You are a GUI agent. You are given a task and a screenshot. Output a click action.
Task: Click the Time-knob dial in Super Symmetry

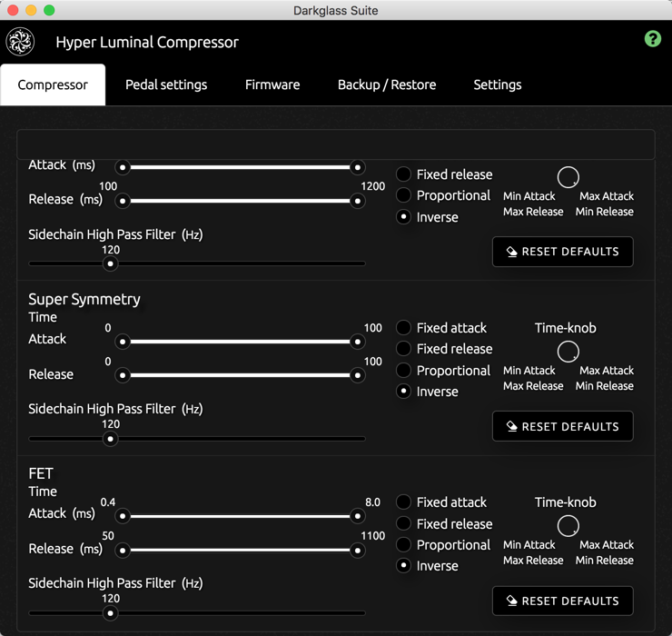click(568, 352)
